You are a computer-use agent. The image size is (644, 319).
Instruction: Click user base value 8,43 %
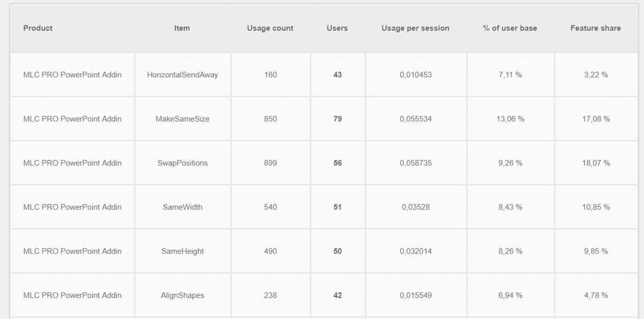[x=510, y=207]
